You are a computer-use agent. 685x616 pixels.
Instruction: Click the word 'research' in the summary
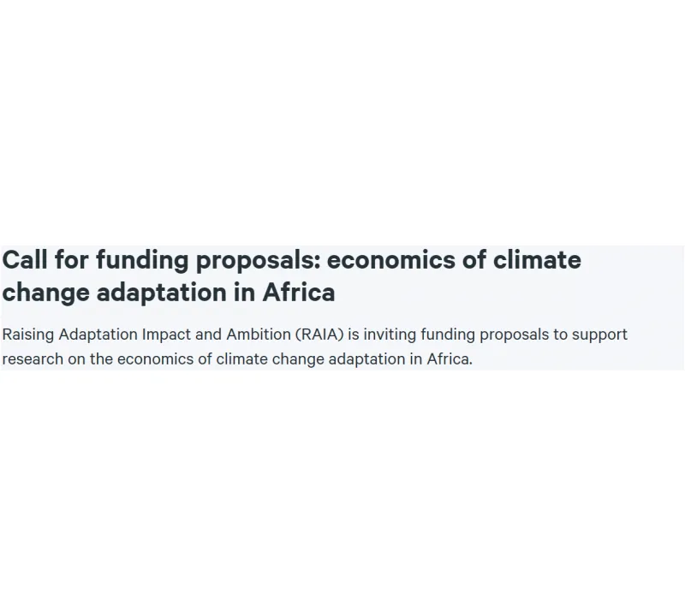31,358
